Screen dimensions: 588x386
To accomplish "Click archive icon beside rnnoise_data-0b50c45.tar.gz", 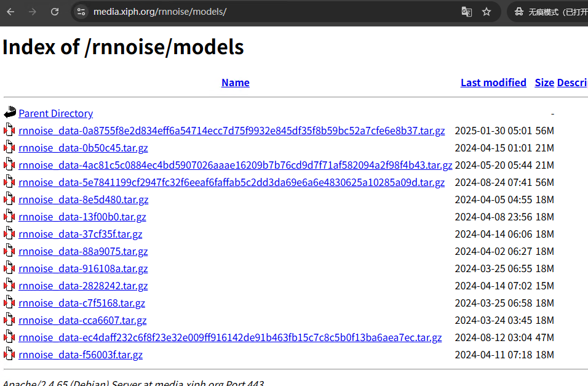I will tap(9, 148).
